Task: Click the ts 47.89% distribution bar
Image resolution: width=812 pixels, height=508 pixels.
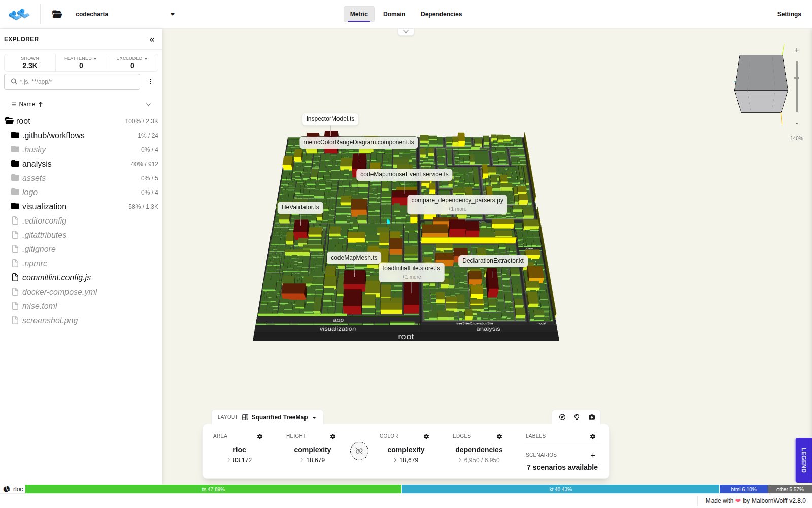Action: click(x=213, y=489)
